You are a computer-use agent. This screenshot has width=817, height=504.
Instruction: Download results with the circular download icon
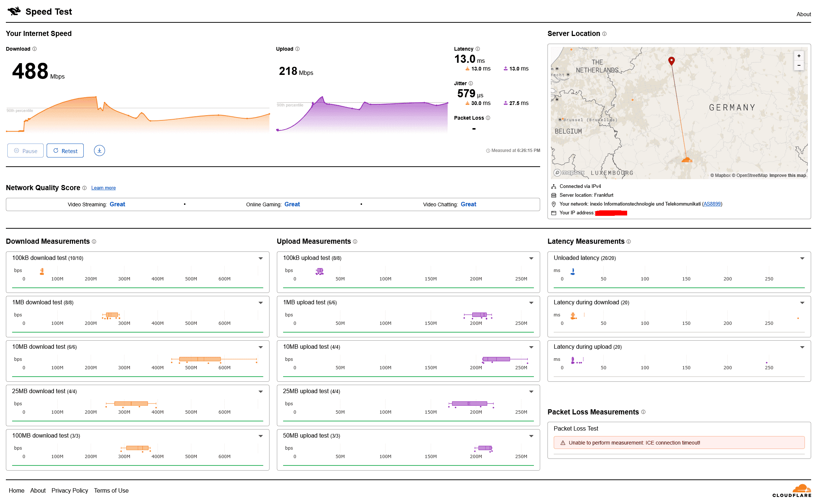[100, 151]
